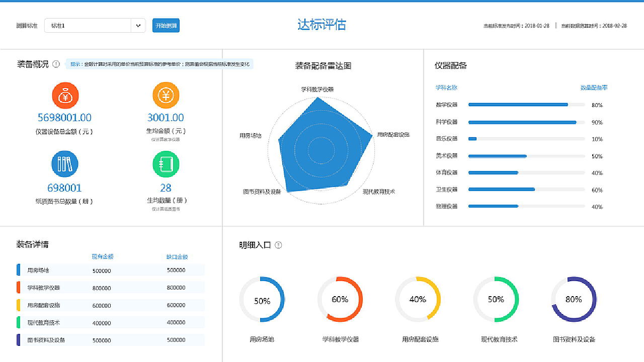This screenshot has height=362, width=644.
Task: Click the 美术仪器 progress bar
Action: (527, 156)
